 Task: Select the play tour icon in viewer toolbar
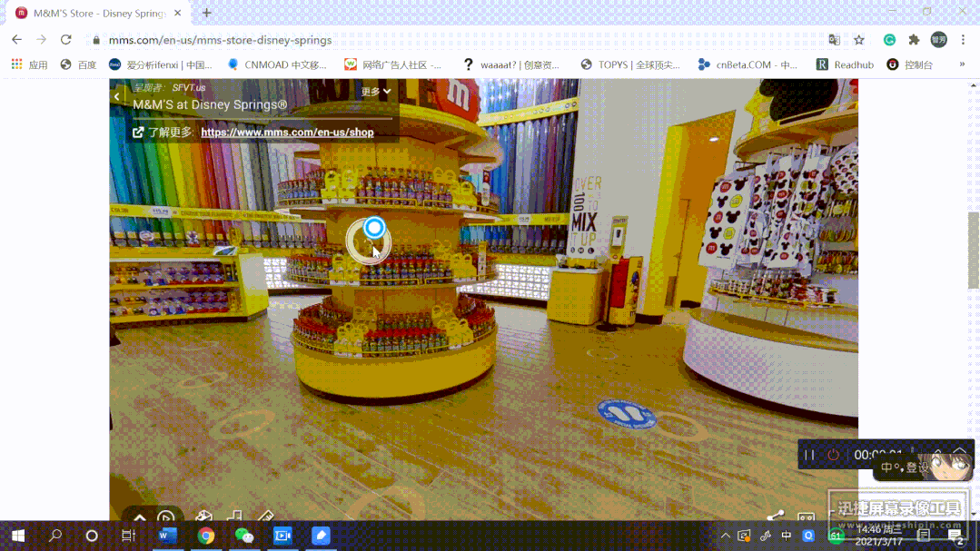click(165, 517)
